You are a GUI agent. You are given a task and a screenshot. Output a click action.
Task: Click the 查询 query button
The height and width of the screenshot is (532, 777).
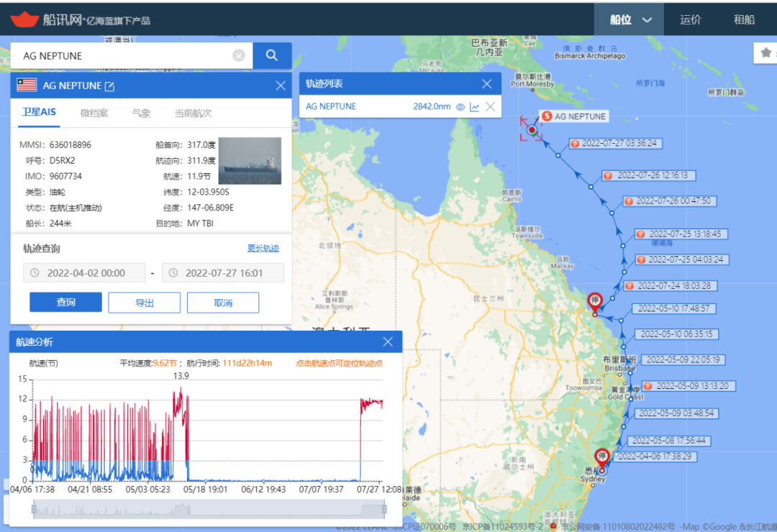65,303
